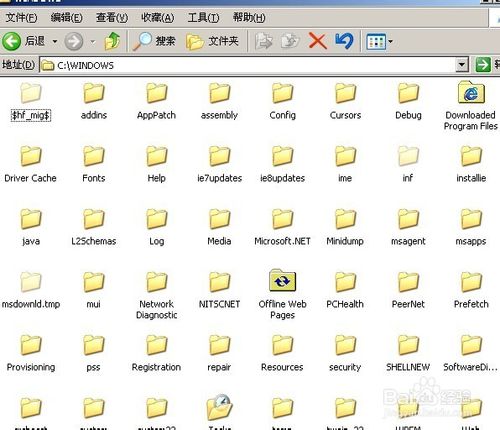The height and width of the screenshot is (430, 500).
Task: Select the Network Diagnostic folder
Action: coord(156,295)
